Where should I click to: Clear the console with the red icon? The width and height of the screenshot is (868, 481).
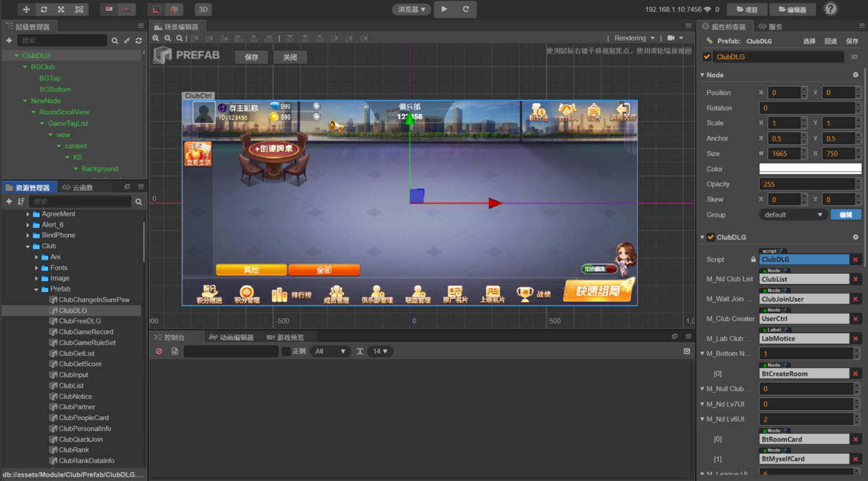[159, 351]
